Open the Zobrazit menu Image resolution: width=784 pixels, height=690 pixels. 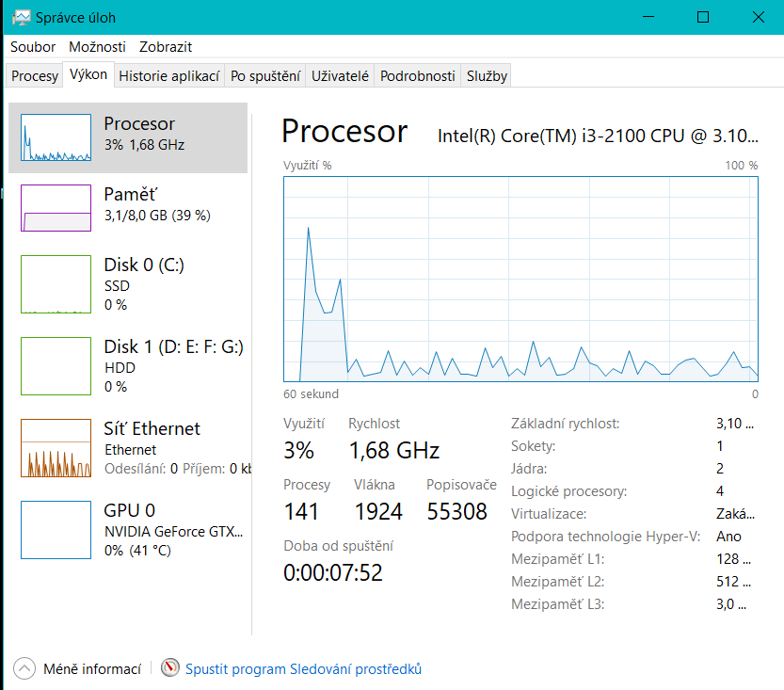(166, 46)
